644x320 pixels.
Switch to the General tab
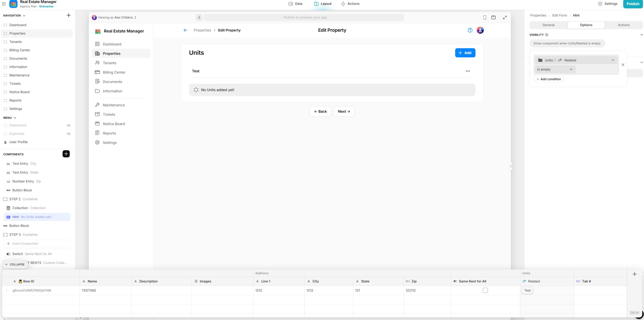click(x=548, y=25)
